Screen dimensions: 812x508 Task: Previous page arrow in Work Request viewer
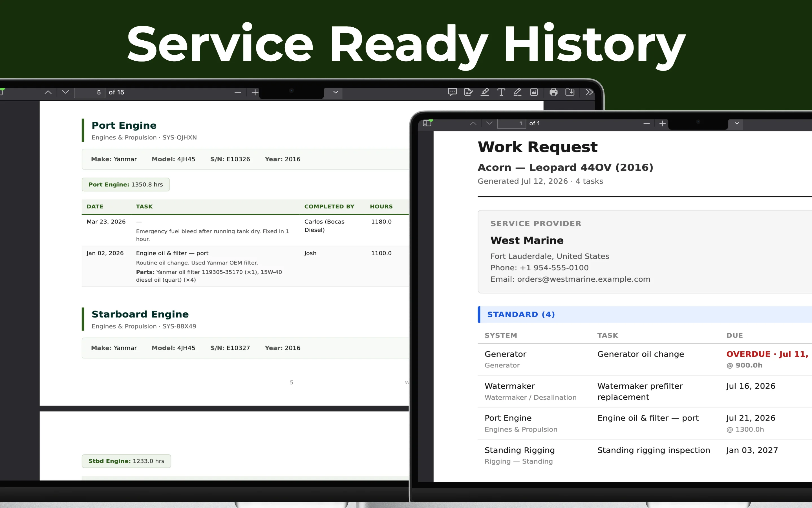click(473, 123)
